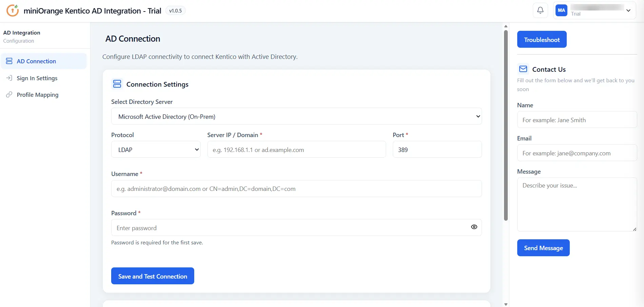This screenshot has height=307, width=644.
Task: Click the AD Integration sidebar header
Action: click(22, 33)
